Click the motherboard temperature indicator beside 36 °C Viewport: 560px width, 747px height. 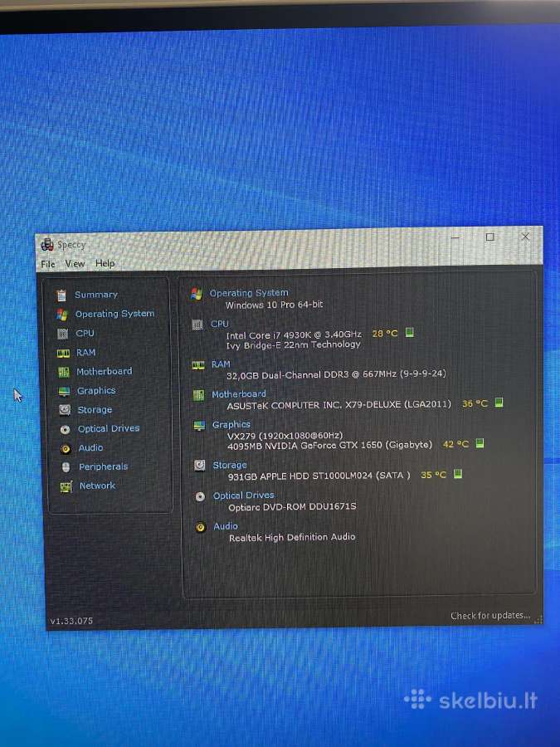coord(499,403)
